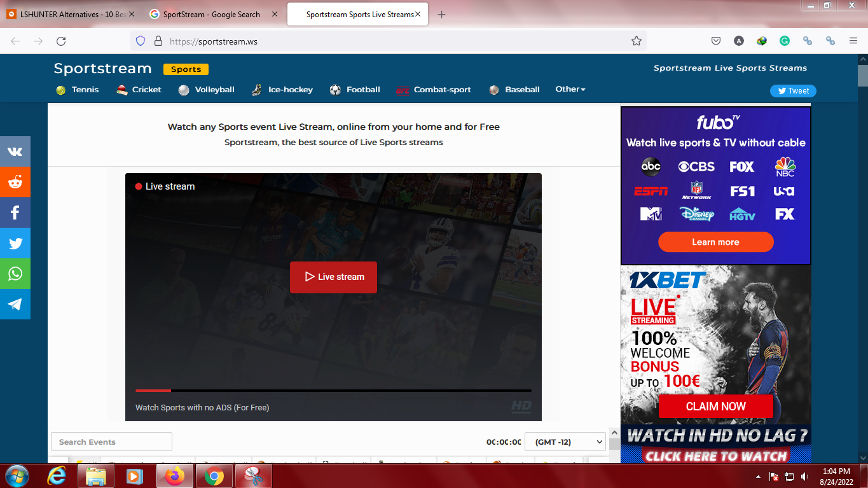Click the yellow Sports badge
This screenshot has width=868, height=488.
186,69
